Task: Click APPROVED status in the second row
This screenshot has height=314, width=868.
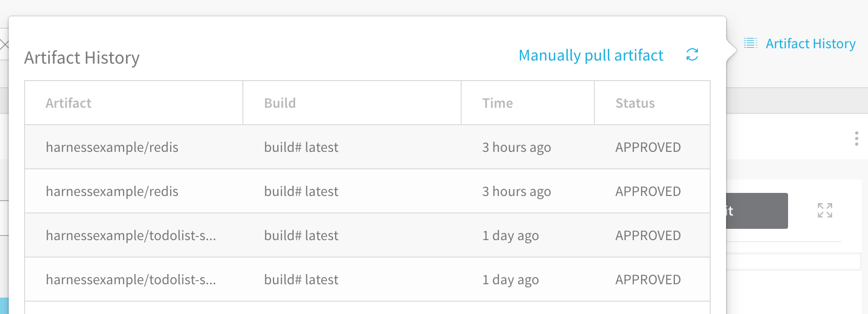Action: click(x=648, y=191)
